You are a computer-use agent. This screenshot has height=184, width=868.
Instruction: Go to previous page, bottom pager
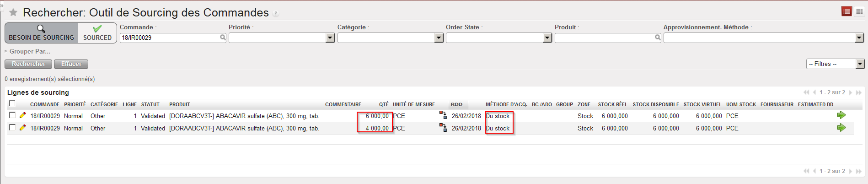[x=814, y=171]
